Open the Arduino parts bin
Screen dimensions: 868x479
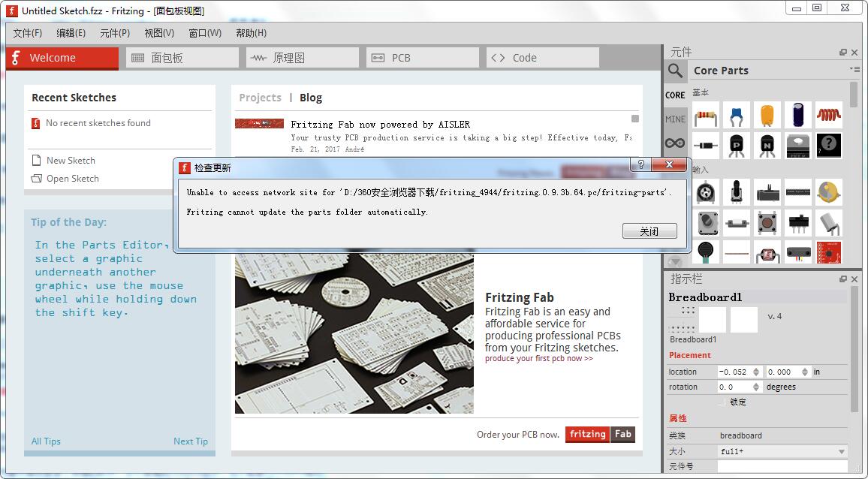(x=675, y=143)
